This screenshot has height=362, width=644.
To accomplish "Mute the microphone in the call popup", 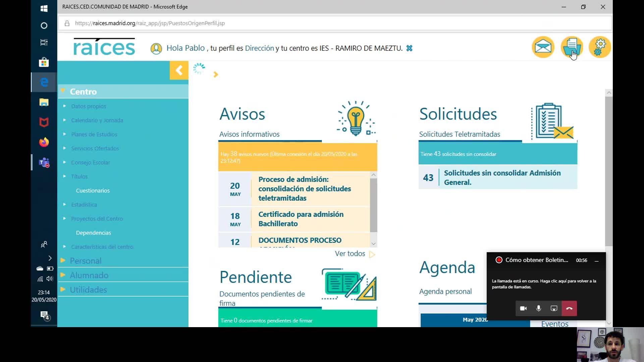I will click(538, 308).
